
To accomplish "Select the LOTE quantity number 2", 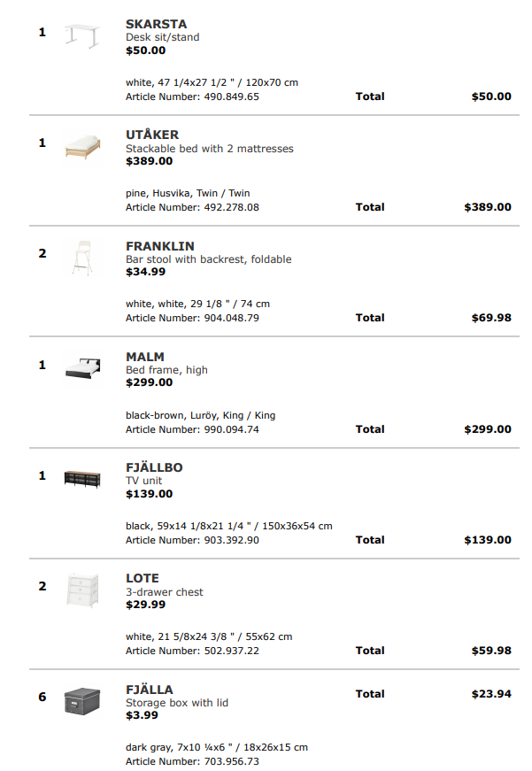I will tap(42, 586).
